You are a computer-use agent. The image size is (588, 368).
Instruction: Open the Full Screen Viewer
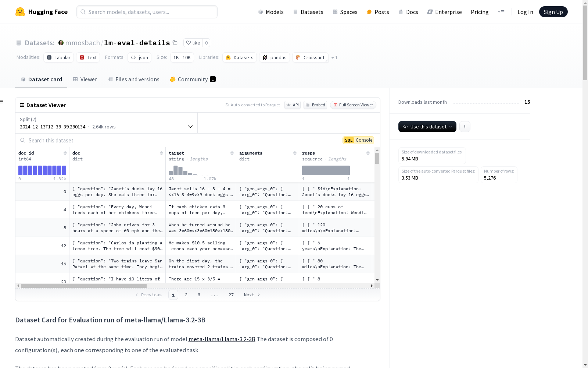click(x=353, y=105)
